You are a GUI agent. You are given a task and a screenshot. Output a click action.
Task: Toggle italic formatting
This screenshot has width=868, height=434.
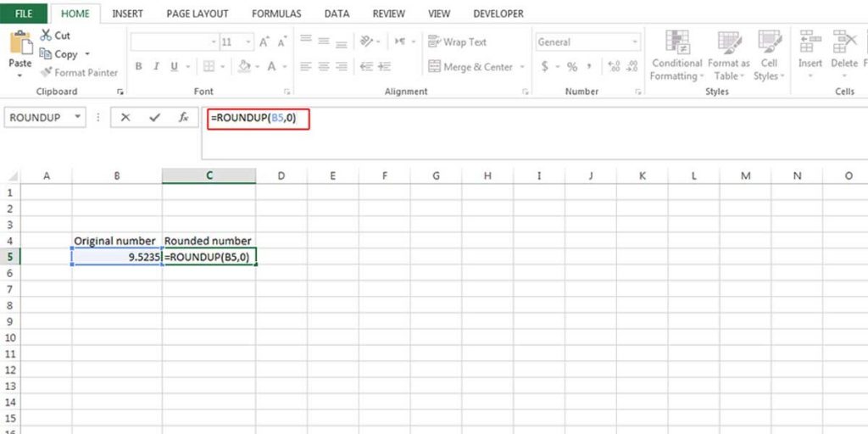[156, 66]
